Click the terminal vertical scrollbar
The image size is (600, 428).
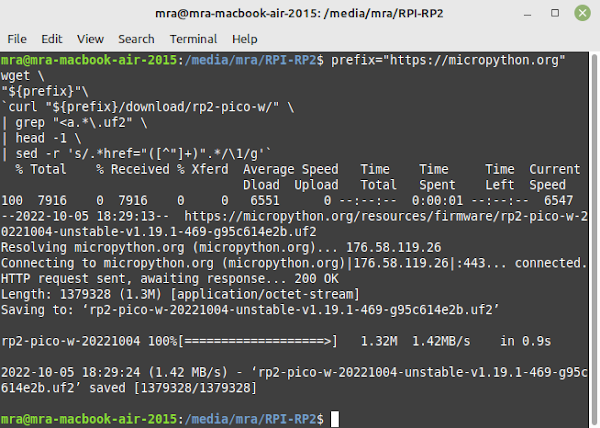(594, 240)
